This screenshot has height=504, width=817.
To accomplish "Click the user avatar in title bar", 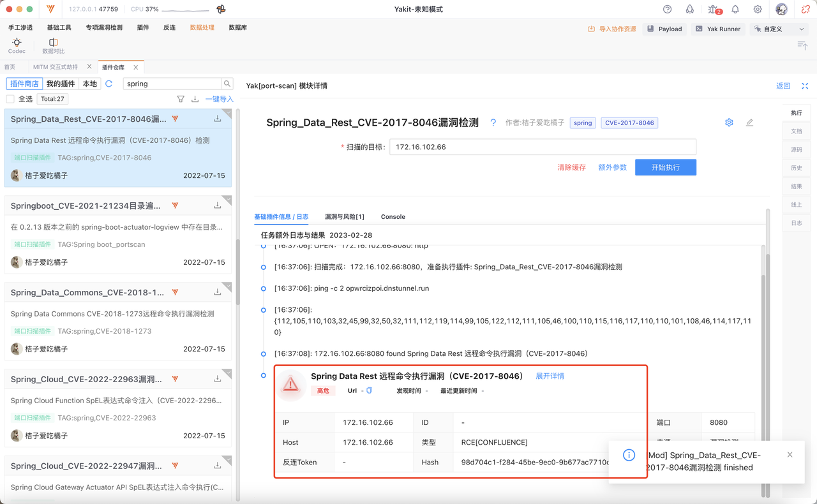I will click(781, 10).
